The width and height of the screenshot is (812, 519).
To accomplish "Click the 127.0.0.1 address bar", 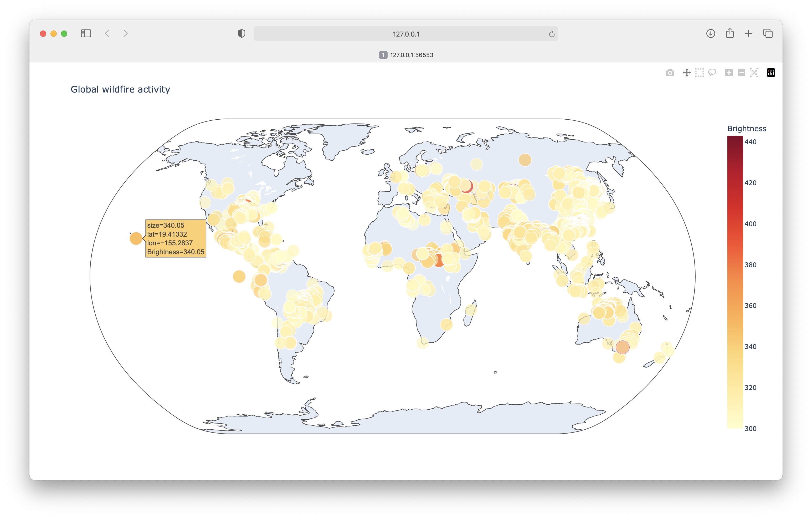I will point(406,34).
